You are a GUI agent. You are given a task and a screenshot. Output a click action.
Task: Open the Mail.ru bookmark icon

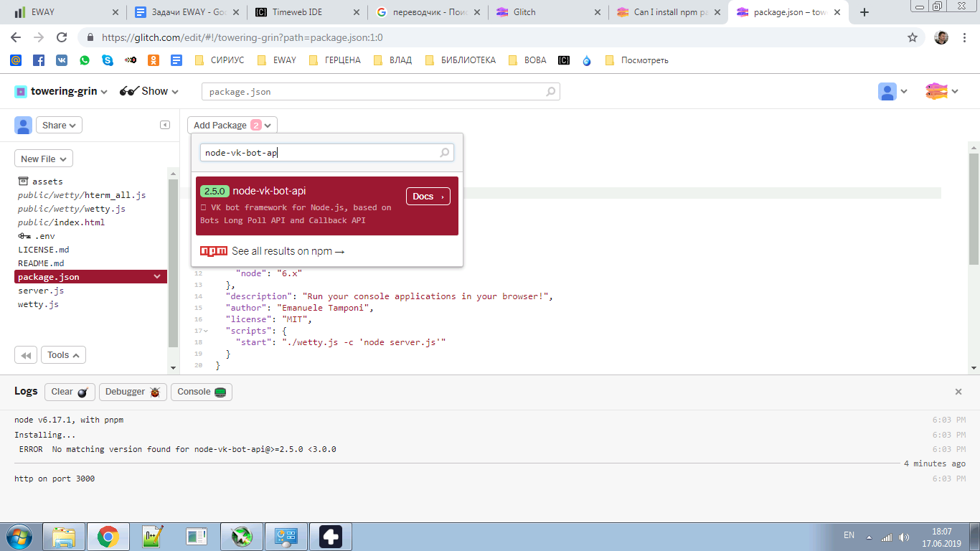[16, 60]
